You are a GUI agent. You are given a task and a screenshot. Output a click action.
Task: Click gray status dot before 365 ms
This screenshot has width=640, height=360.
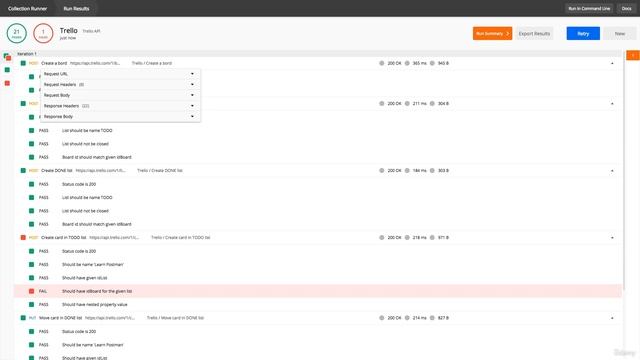pos(407,63)
